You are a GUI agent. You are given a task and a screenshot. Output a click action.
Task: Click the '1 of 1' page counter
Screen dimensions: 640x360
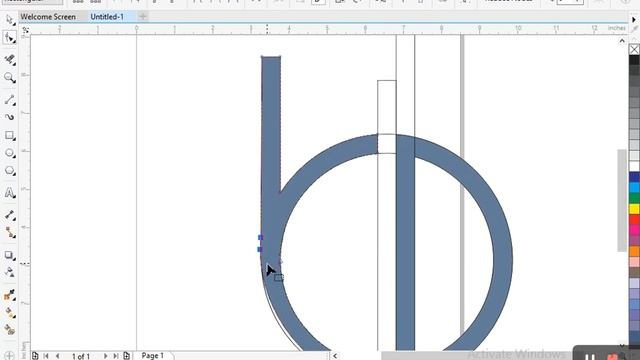click(81, 356)
